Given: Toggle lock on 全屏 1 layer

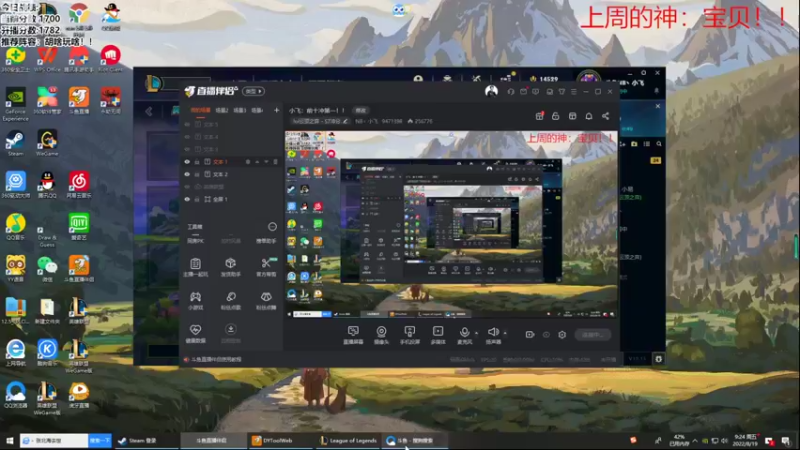Looking at the screenshot, I should (197, 199).
